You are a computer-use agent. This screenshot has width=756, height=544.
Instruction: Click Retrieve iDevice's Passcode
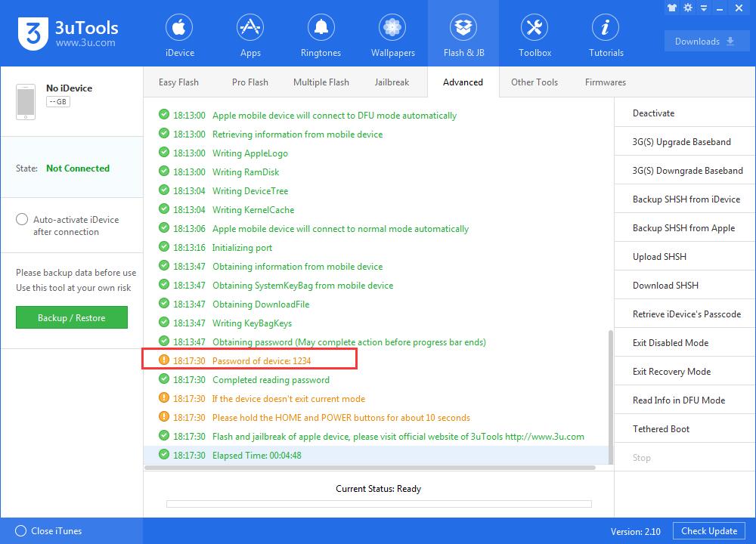(x=685, y=314)
